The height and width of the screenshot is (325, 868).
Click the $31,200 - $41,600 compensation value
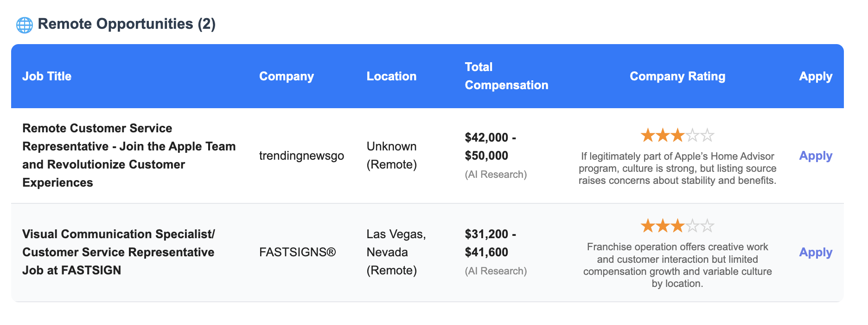(x=491, y=243)
